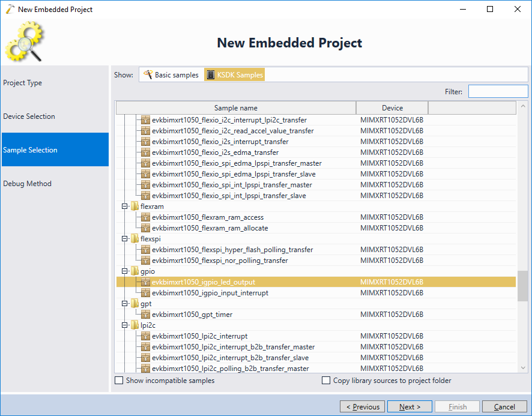Click package icon for flexio_i2s_interrupt_transfer
This screenshot has height=416, width=532.
tap(145, 142)
